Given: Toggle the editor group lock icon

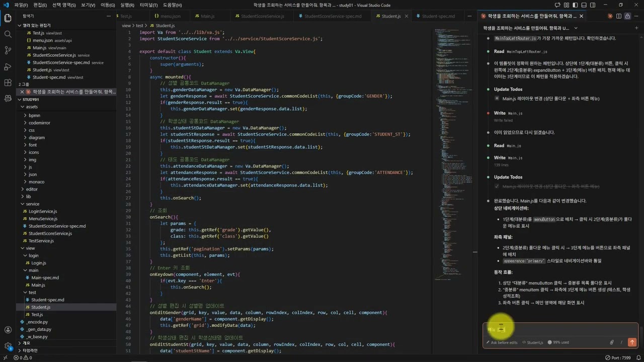Looking at the screenshot, I should [627, 16].
